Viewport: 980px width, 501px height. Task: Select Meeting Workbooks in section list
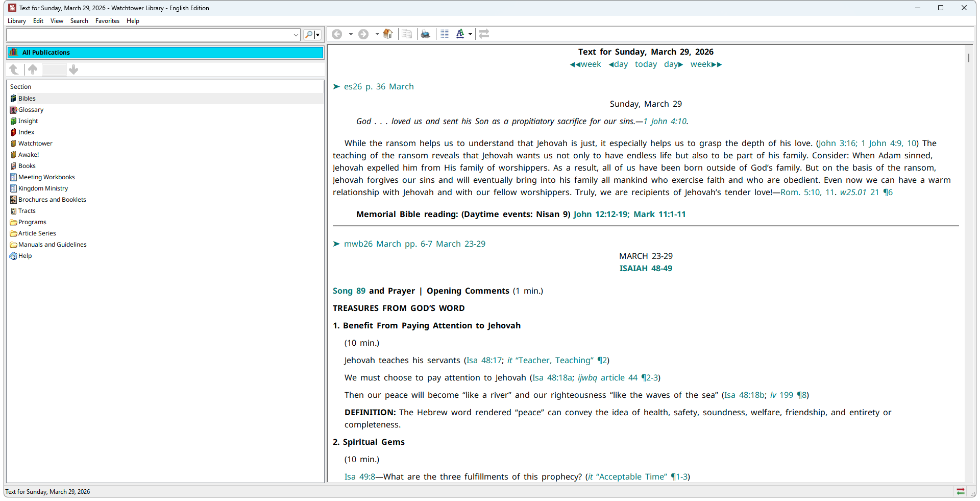coord(46,177)
